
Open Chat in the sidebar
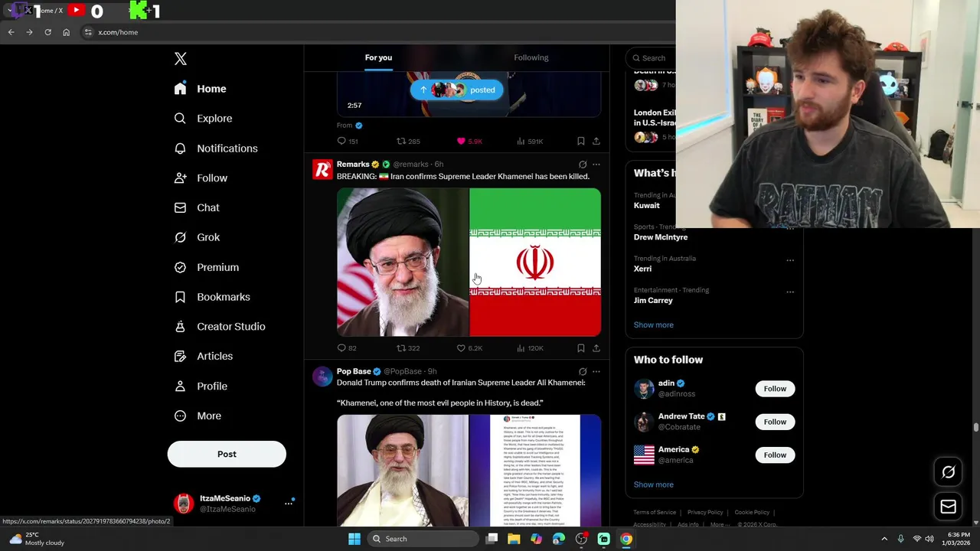pos(197,207)
